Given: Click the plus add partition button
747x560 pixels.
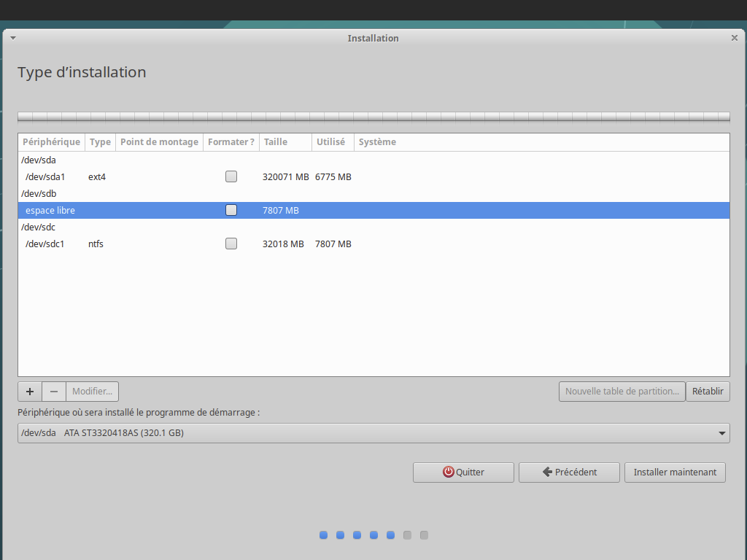Looking at the screenshot, I should [30, 392].
